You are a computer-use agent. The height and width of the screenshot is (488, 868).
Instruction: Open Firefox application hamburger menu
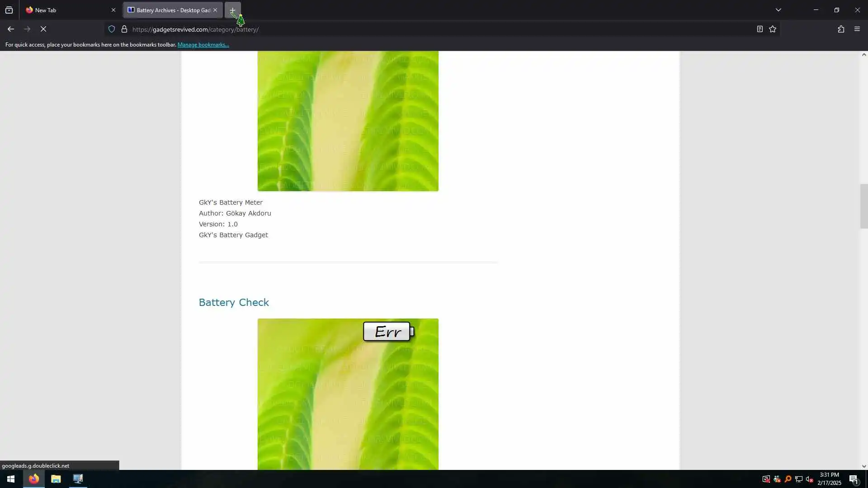(857, 29)
